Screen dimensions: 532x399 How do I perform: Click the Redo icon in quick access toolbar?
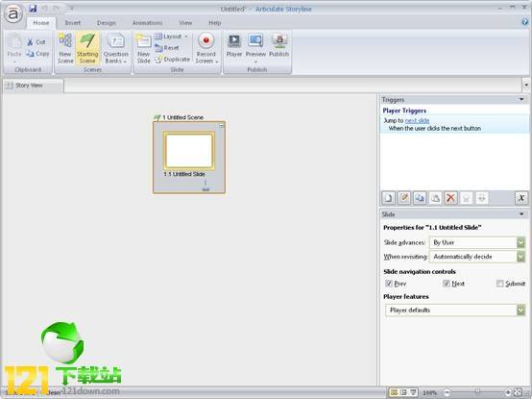[56, 8]
